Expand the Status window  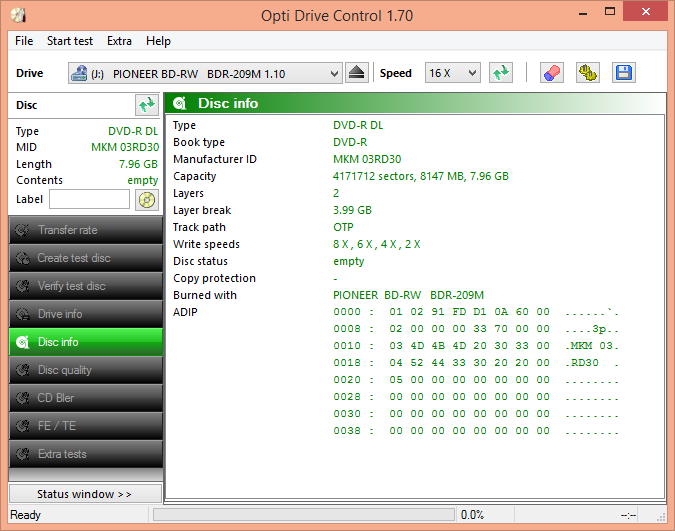[x=85, y=494]
